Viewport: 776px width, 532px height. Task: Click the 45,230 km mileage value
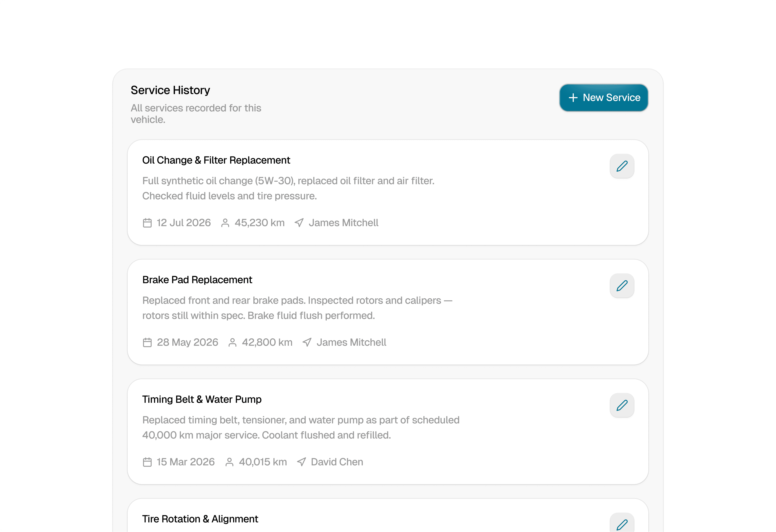(259, 223)
